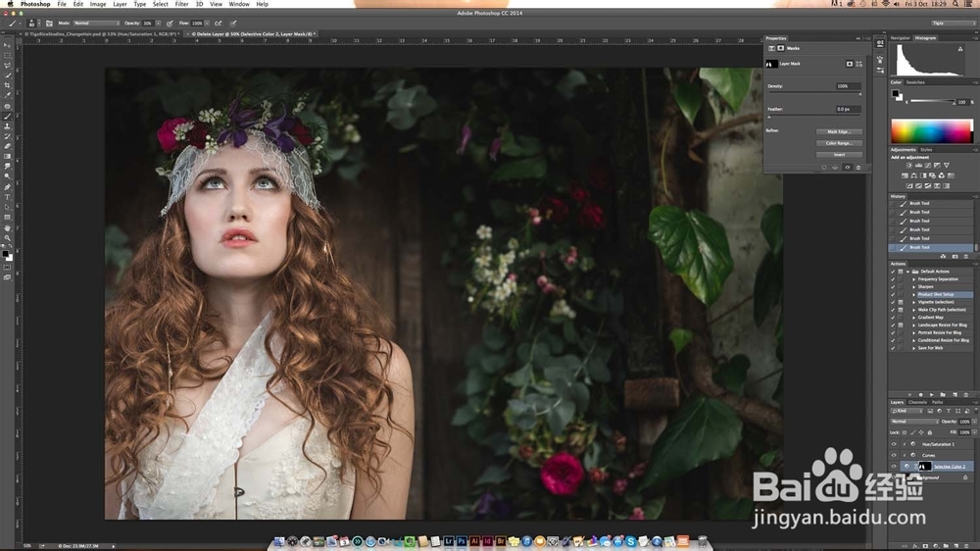Viewport: 980px width, 551px height.
Task: Collapse the Default Actions folder
Action: click(907, 272)
